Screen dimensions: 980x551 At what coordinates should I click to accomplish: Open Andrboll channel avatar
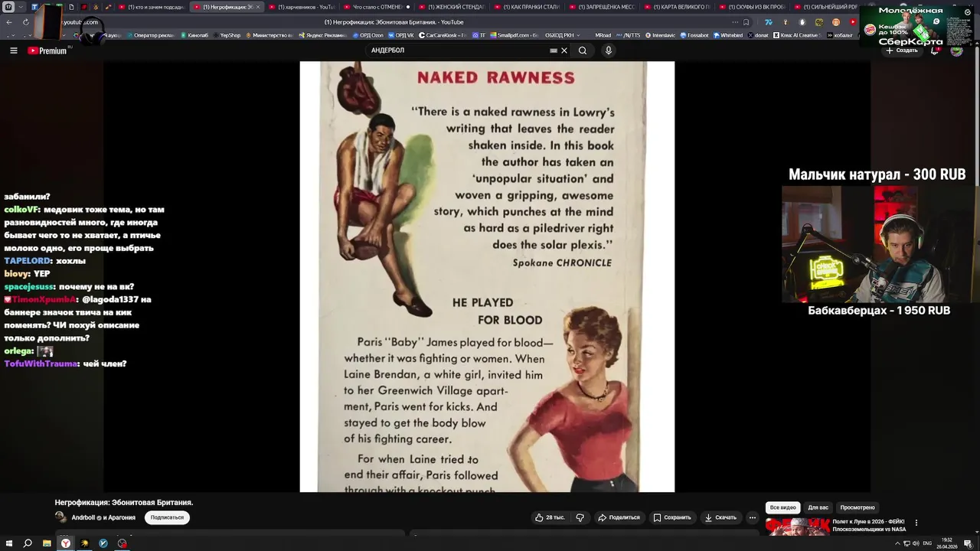[60, 517]
